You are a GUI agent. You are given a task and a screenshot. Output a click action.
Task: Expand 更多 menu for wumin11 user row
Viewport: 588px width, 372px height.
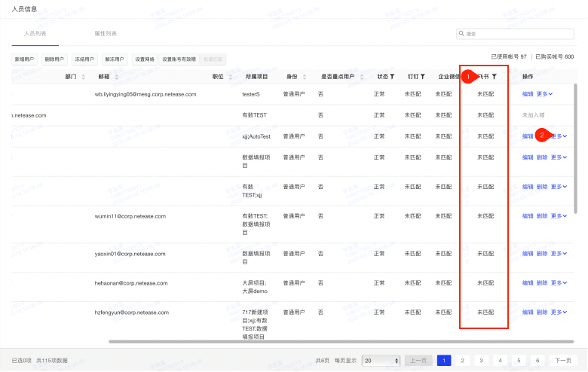pos(559,216)
